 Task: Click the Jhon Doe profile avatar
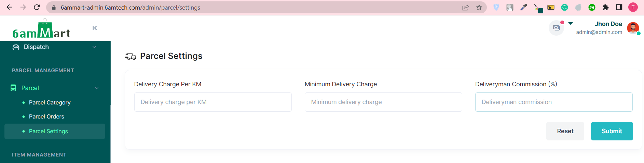point(633,28)
